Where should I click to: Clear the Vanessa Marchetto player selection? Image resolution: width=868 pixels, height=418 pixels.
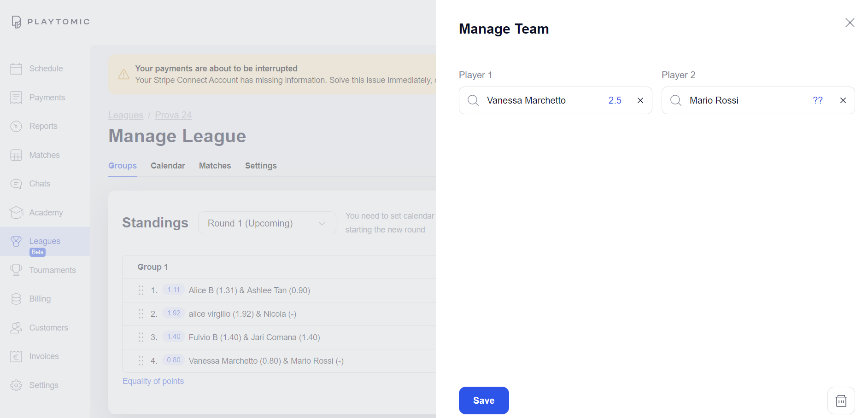tap(640, 100)
